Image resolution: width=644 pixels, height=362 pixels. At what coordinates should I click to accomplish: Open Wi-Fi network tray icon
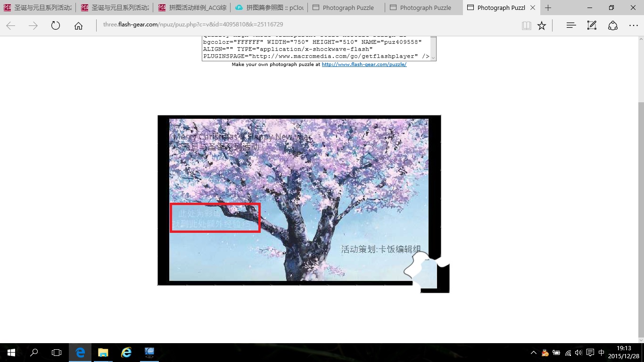pyautogui.click(x=568, y=353)
